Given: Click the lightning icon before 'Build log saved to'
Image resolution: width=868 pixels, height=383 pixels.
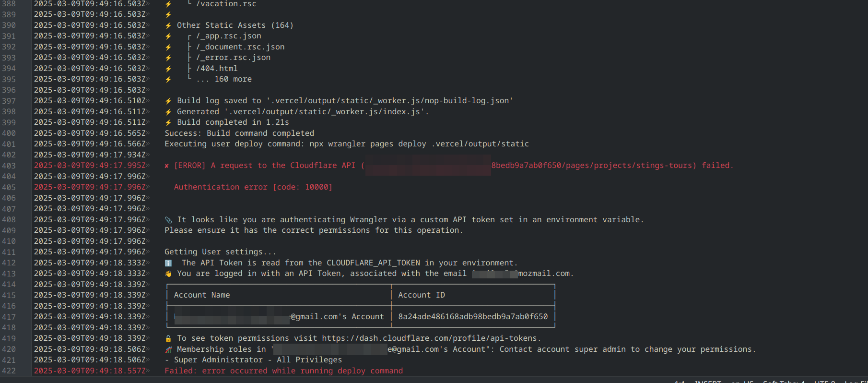Looking at the screenshot, I should coord(168,101).
